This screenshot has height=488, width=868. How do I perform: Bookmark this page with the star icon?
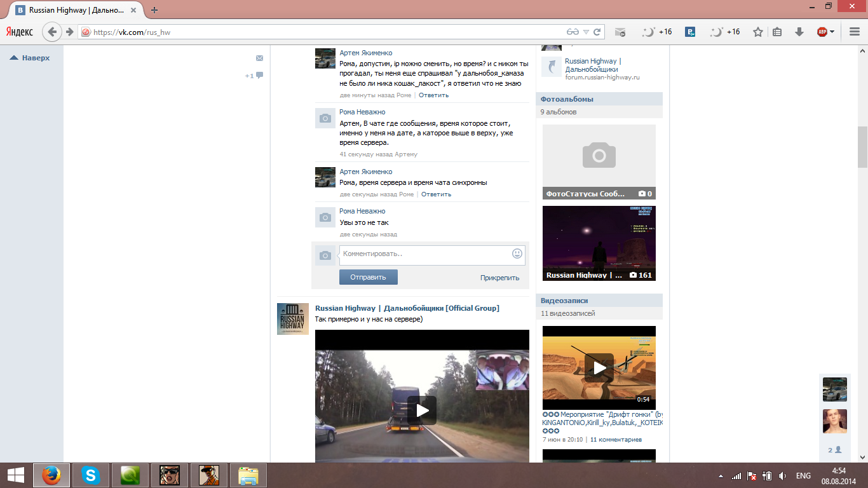(x=758, y=32)
